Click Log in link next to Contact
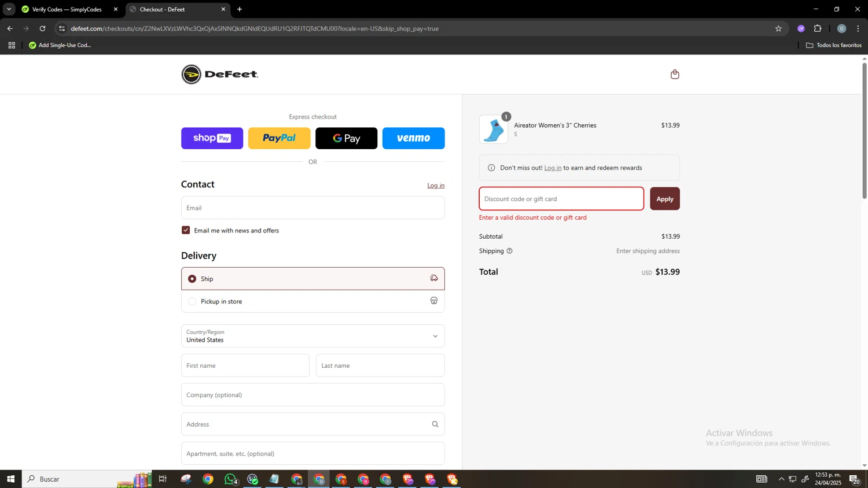 click(436, 186)
